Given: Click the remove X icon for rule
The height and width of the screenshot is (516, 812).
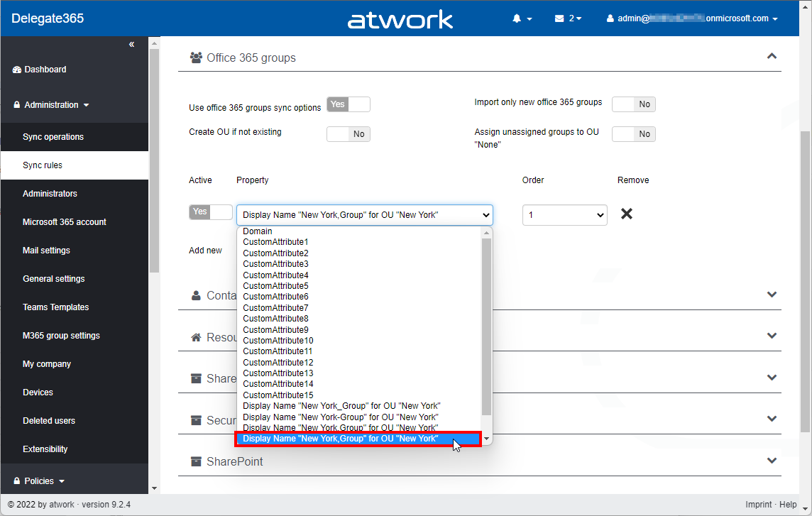Looking at the screenshot, I should 626,214.
